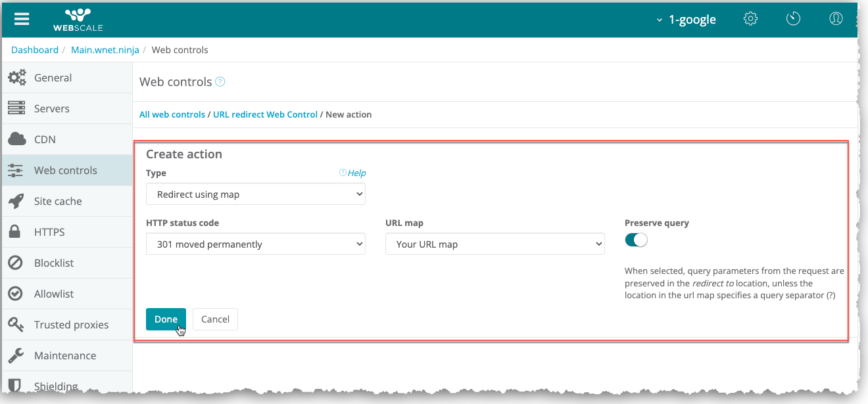Click the Cancel button
The image size is (868, 404).
pyautogui.click(x=215, y=319)
